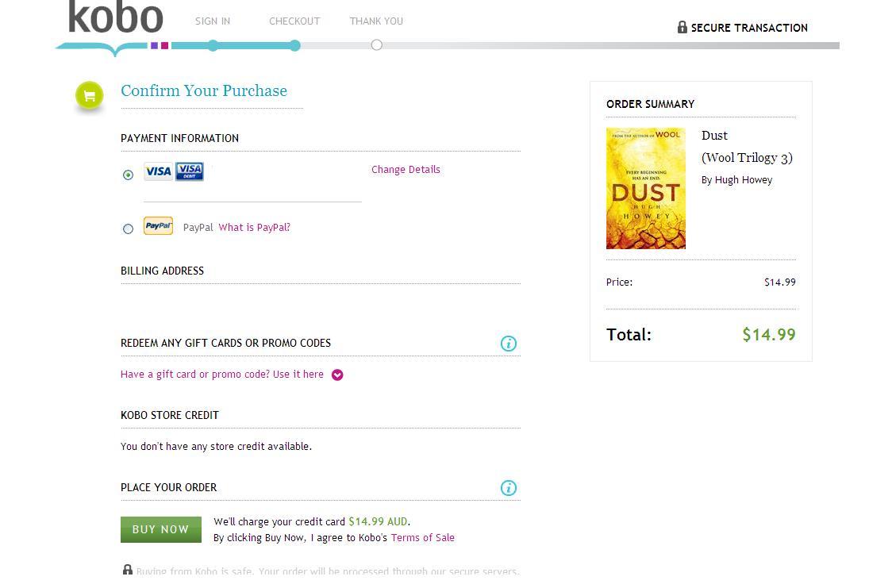Viewport: 892px width, 588px height.
Task: Click the green shopping cart icon
Action: click(x=90, y=96)
